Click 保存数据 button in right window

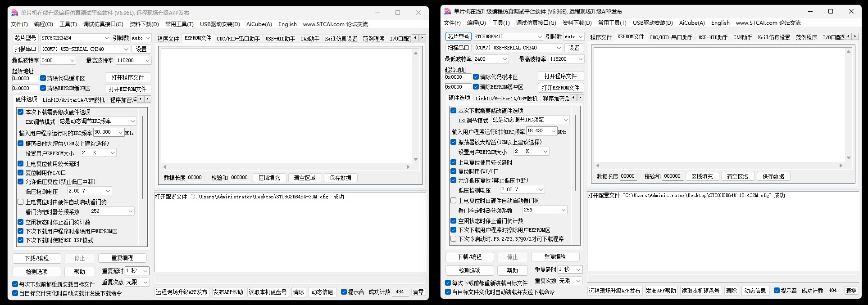[x=773, y=176]
